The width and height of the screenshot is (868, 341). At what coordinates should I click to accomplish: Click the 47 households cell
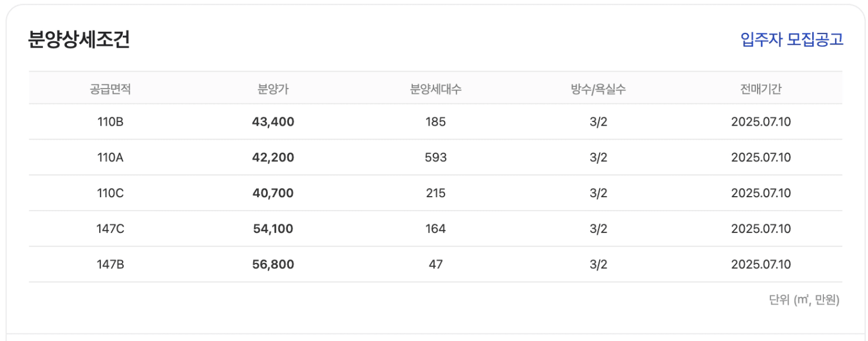(x=436, y=264)
